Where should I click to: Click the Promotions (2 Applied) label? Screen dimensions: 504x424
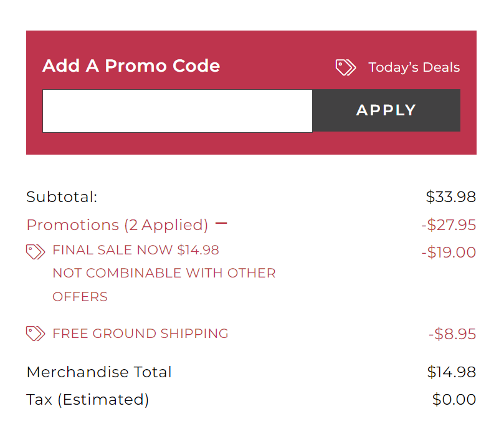117,225
